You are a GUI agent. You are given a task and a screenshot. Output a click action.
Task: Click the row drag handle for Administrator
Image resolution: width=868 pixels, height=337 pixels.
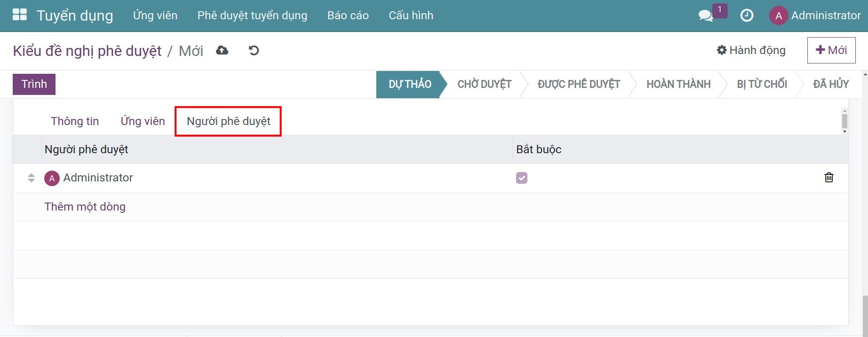coord(31,178)
